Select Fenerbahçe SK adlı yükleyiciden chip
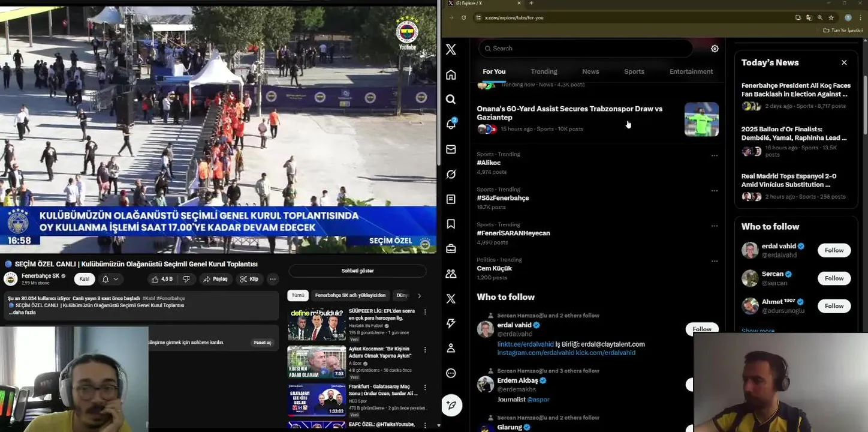The image size is (868, 432). tap(350, 295)
